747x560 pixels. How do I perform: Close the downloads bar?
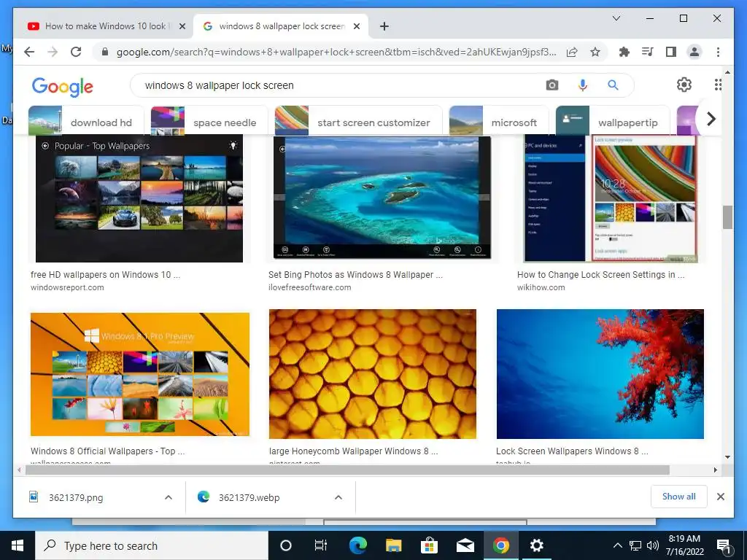[720, 497]
